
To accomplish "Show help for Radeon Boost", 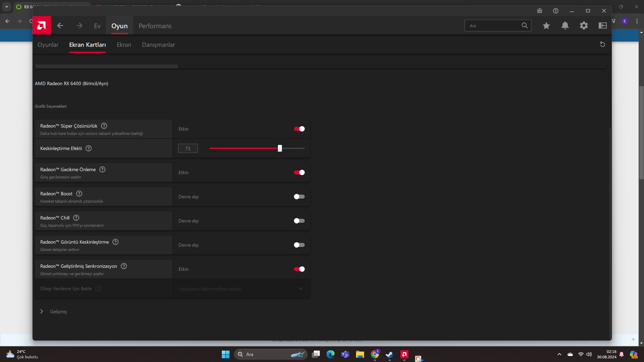I will (79, 194).
